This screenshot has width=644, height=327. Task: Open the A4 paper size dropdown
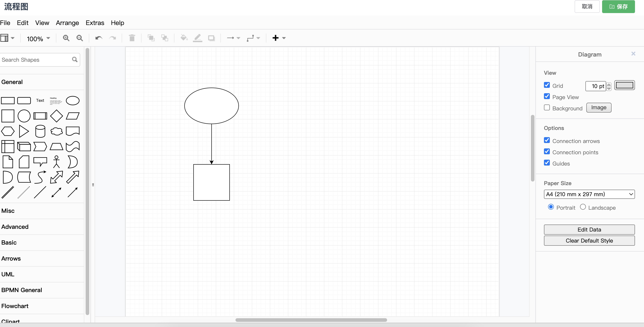(589, 194)
